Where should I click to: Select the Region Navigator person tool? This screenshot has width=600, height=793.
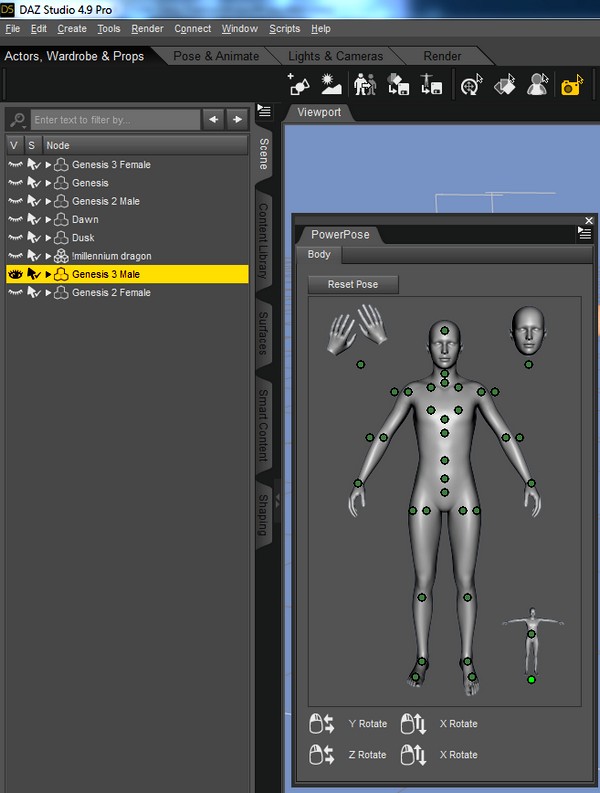click(x=537, y=84)
